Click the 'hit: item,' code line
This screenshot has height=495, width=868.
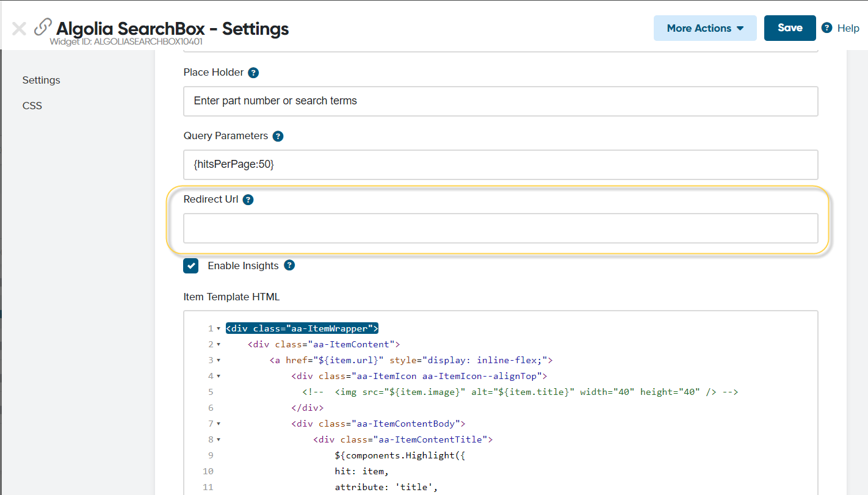pos(362,471)
